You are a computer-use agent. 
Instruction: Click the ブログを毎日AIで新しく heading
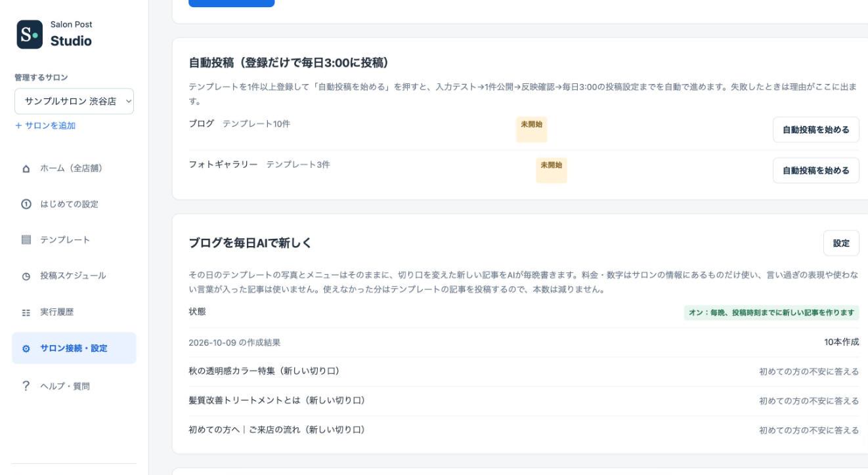tap(250, 243)
